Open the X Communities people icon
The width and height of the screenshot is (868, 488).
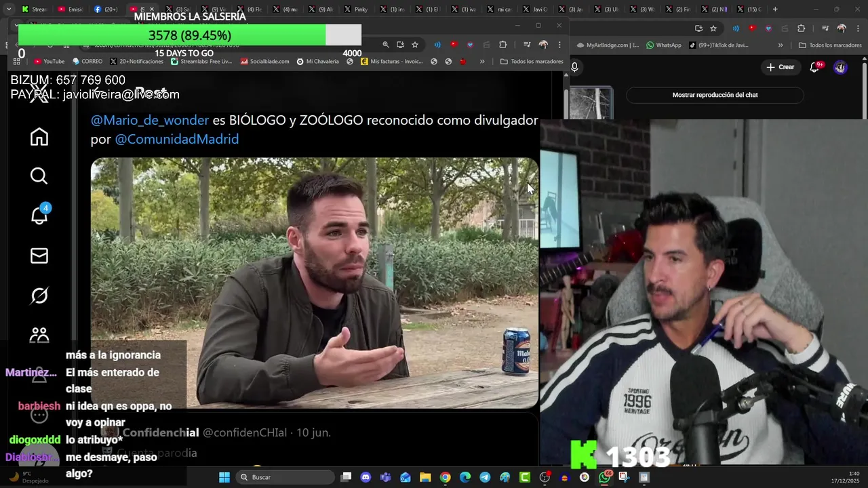39,335
